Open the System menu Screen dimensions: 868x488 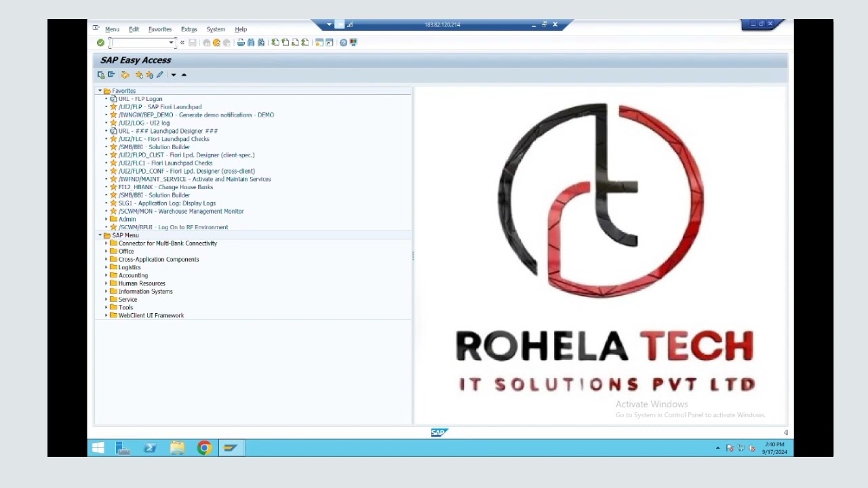point(216,29)
